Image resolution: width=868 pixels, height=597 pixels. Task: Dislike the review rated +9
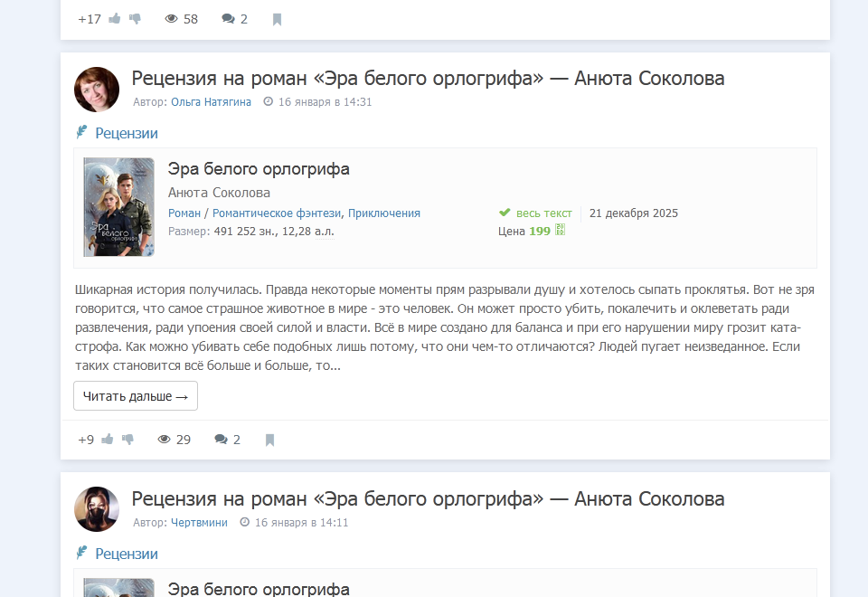click(127, 440)
